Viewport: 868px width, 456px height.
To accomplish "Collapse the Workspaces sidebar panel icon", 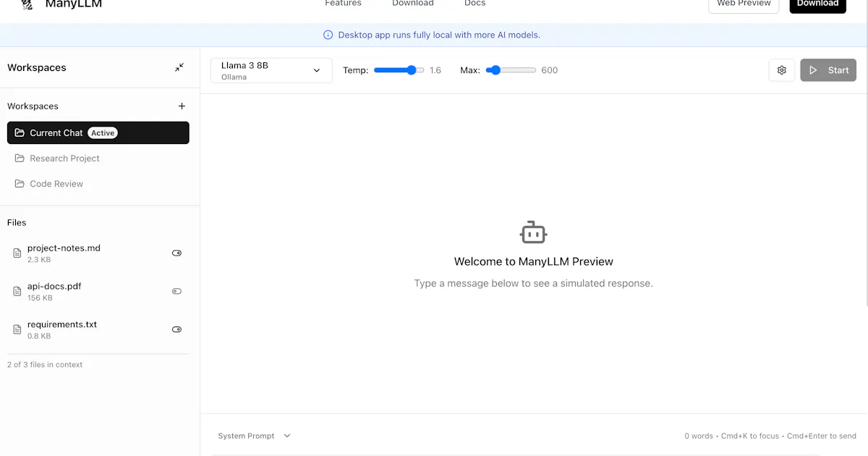I will [179, 67].
